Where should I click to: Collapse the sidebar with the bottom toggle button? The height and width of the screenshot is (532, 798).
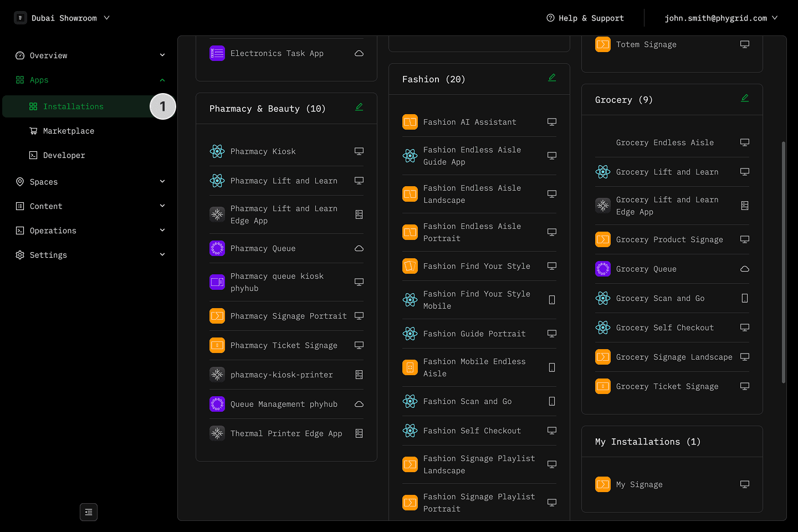89,512
